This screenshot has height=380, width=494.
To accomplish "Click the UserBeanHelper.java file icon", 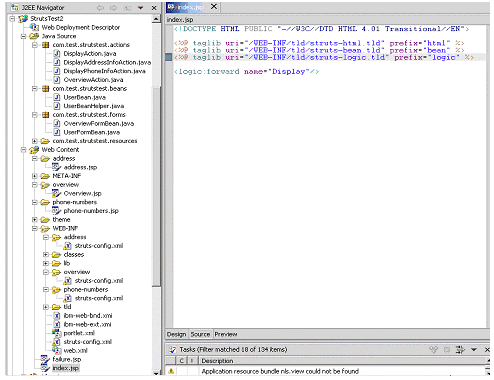I will click(x=57, y=106).
